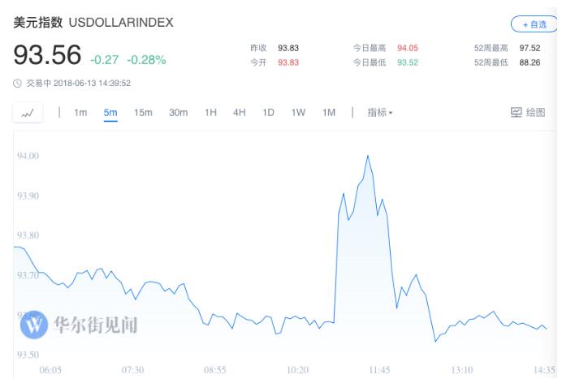Screen dimensions: 562x392
Task: Select the 1m timeframe tab
Action: (x=80, y=112)
